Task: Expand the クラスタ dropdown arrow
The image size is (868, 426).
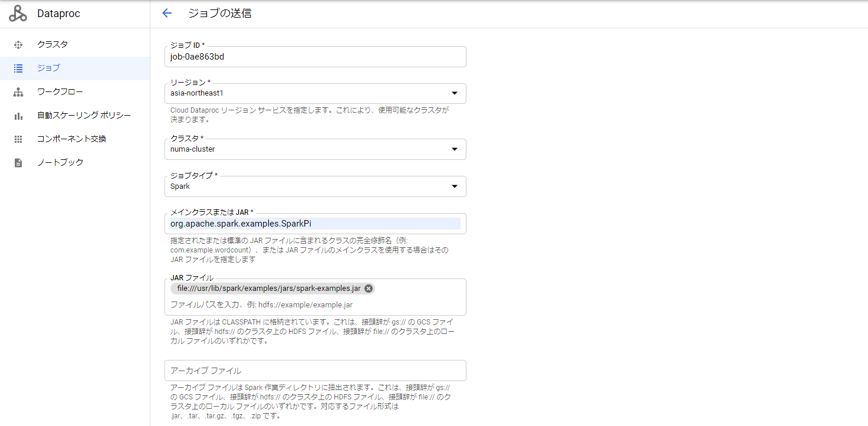Action: (455, 149)
